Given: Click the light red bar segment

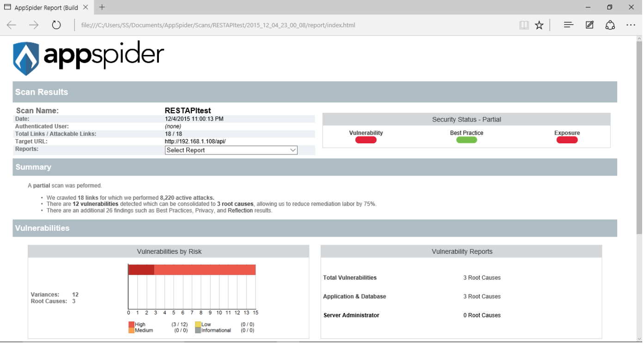Looking at the screenshot, I should pyautogui.click(x=205, y=270).
